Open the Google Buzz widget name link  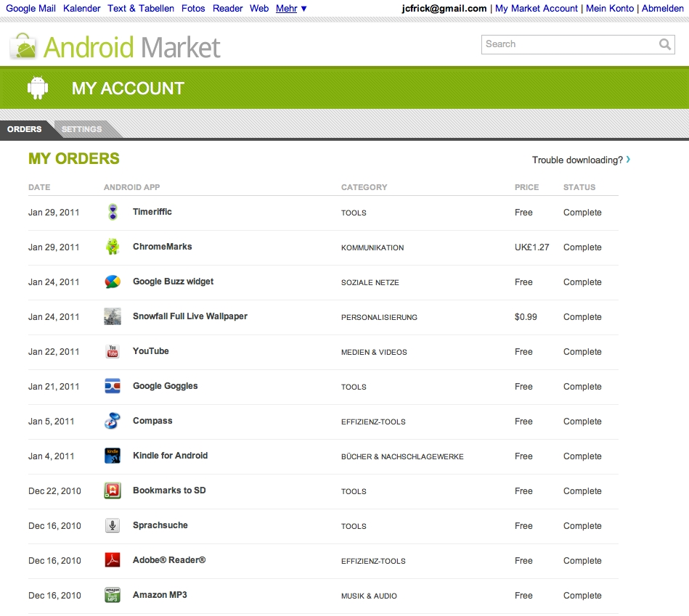coord(173,282)
